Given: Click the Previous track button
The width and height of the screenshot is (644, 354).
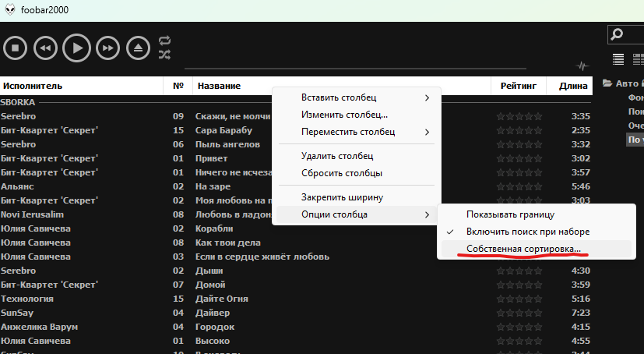Looking at the screenshot, I should click(45, 48).
